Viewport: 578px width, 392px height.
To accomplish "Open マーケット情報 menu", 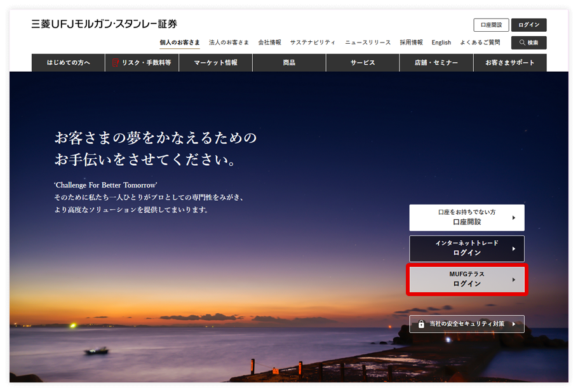I will 216,63.
